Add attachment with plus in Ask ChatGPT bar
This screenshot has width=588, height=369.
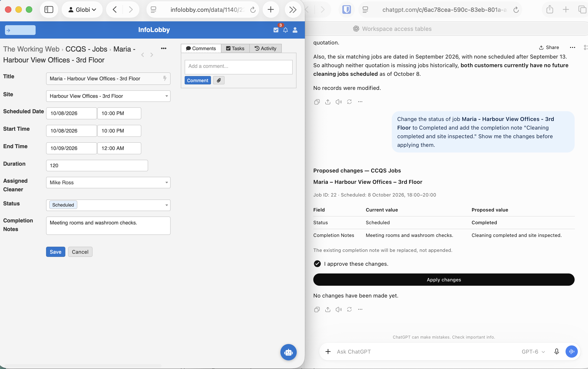click(x=328, y=352)
